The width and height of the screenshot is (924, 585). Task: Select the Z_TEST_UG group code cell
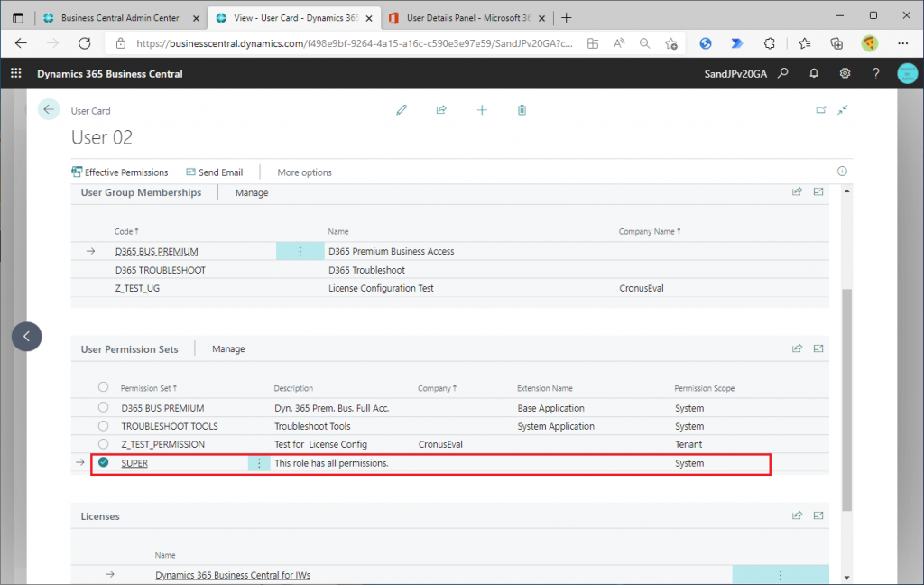(x=137, y=288)
